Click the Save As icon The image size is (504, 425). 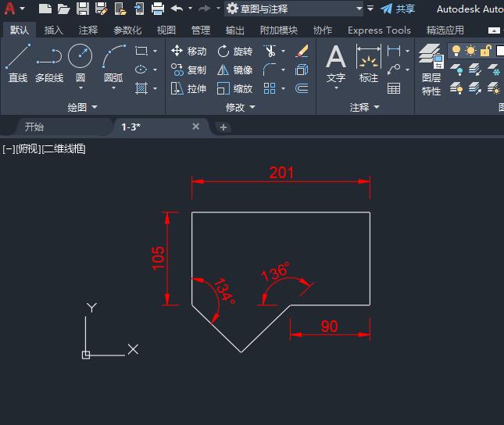[102, 9]
